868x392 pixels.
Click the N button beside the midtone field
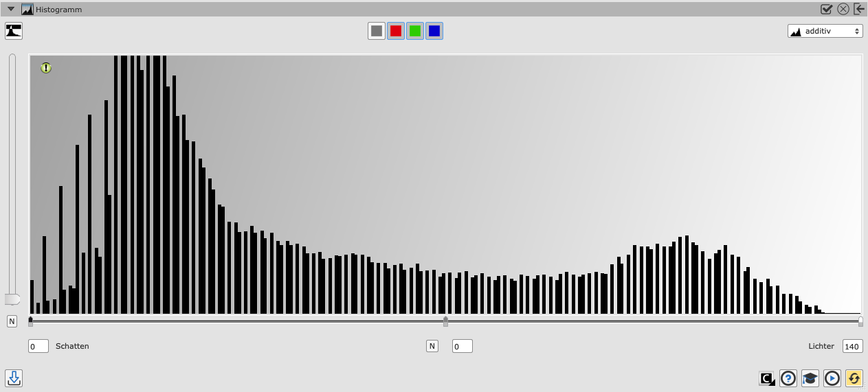pyautogui.click(x=432, y=346)
